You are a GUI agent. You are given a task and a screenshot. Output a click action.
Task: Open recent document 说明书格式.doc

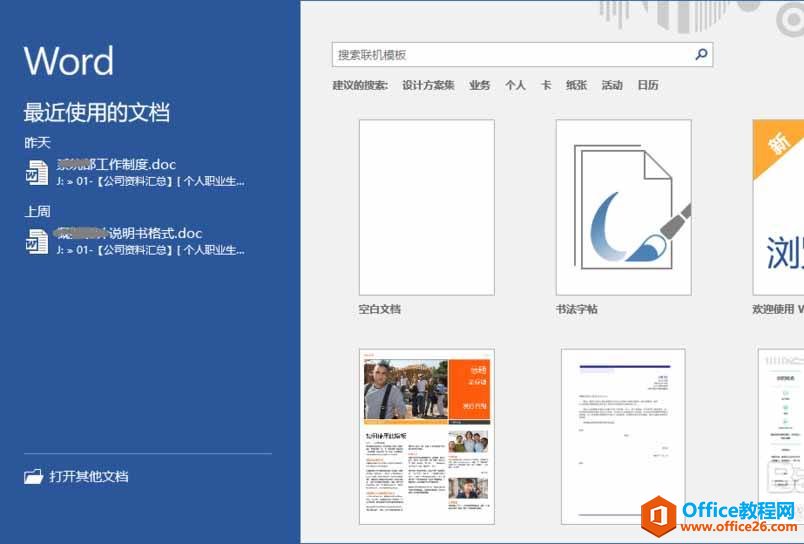click(x=135, y=241)
